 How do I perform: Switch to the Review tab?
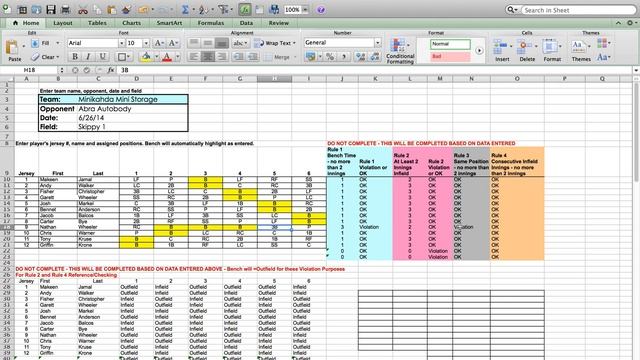click(278, 23)
